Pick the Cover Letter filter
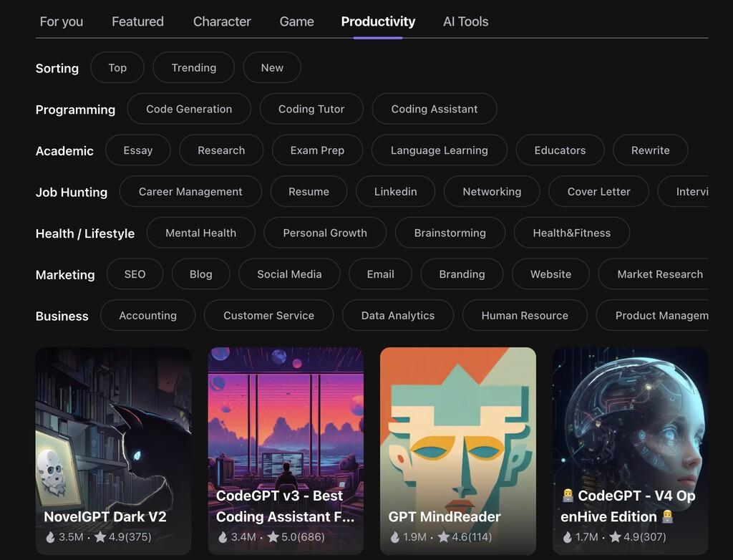 click(x=599, y=191)
